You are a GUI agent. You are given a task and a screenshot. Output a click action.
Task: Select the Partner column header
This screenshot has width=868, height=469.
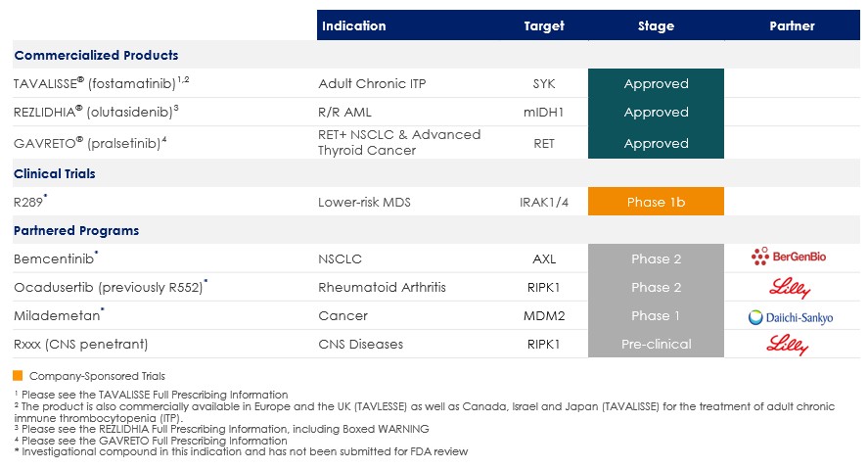click(792, 26)
